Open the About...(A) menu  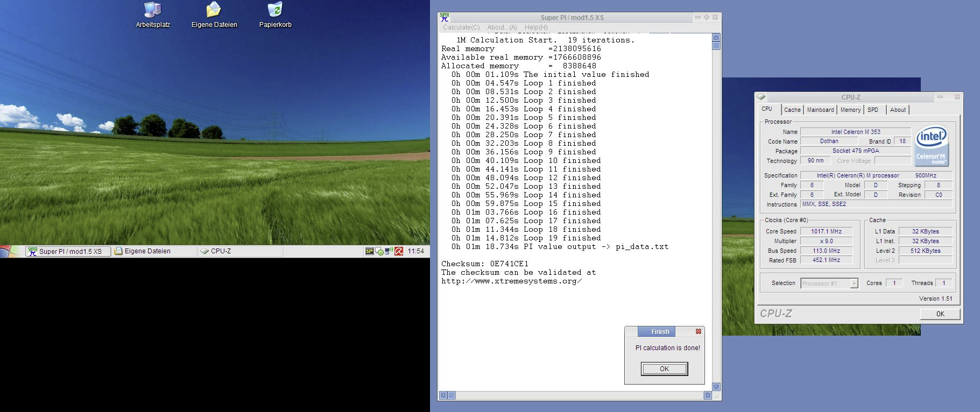click(x=502, y=27)
